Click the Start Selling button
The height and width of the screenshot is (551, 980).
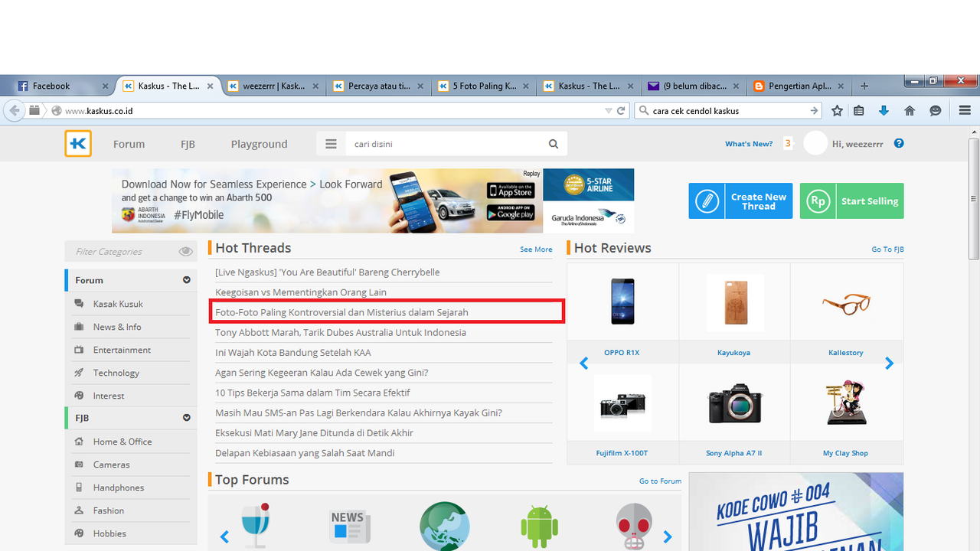851,201
